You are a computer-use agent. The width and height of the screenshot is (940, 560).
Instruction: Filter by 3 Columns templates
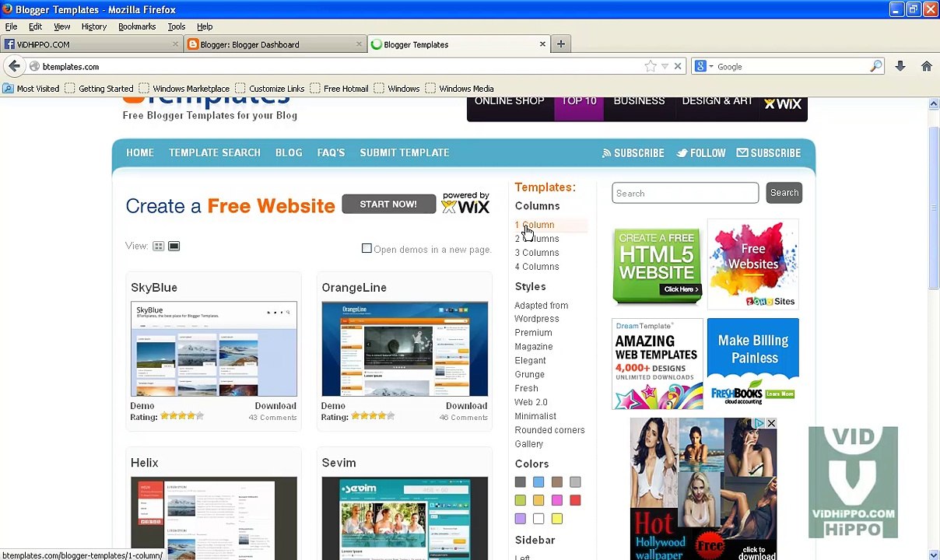537,253
